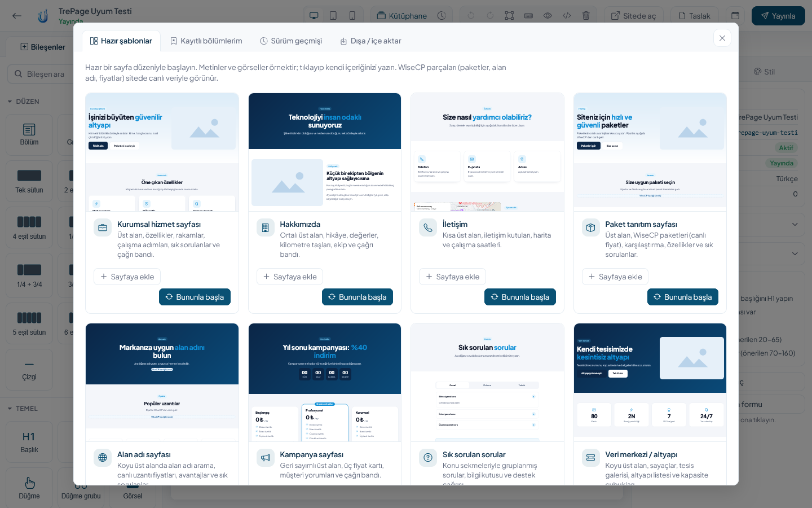Click the back arrow in the top bar

pyautogui.click(x=17, y=16)
